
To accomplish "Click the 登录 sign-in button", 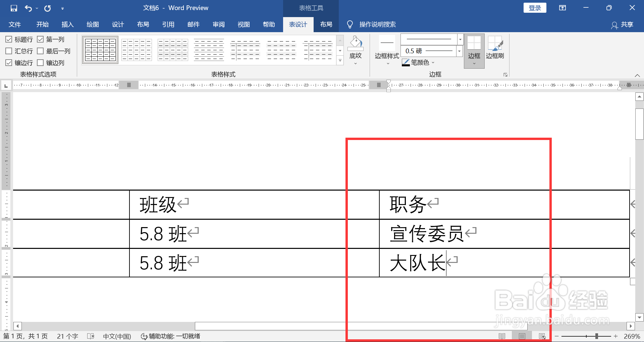I will pos(535,7).
